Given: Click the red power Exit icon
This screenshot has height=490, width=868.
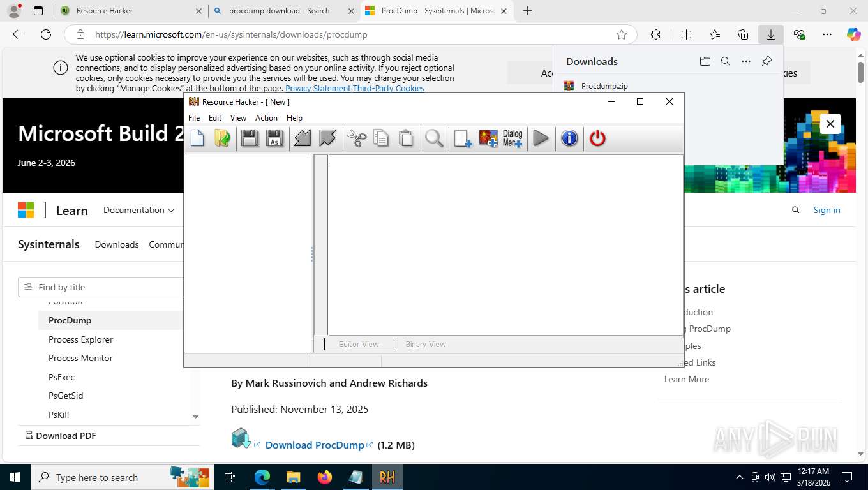Looking at the screenshot, I should [x=597, y=138].
